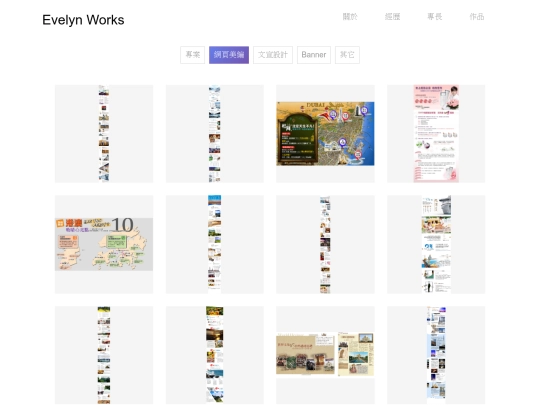Open the Dubai map artwork thumbnail
The width and height of the screenshot is (540, 405).
pyautogui.click(x=325, y=134)
